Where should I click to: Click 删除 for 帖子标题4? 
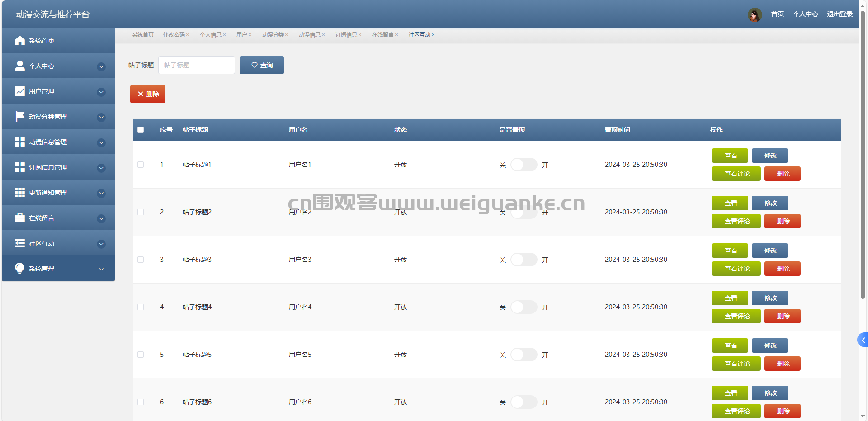click(x=783, y=316)
